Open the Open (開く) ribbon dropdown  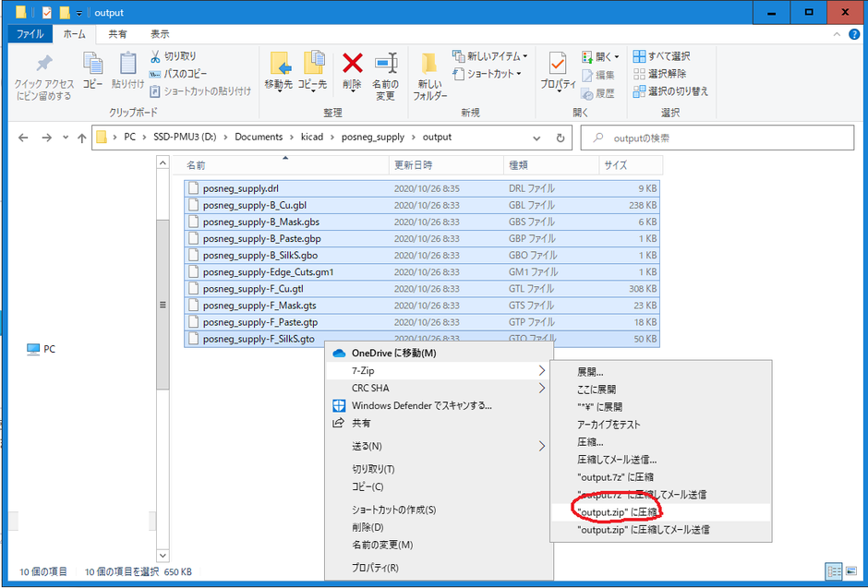click(600, 57)
